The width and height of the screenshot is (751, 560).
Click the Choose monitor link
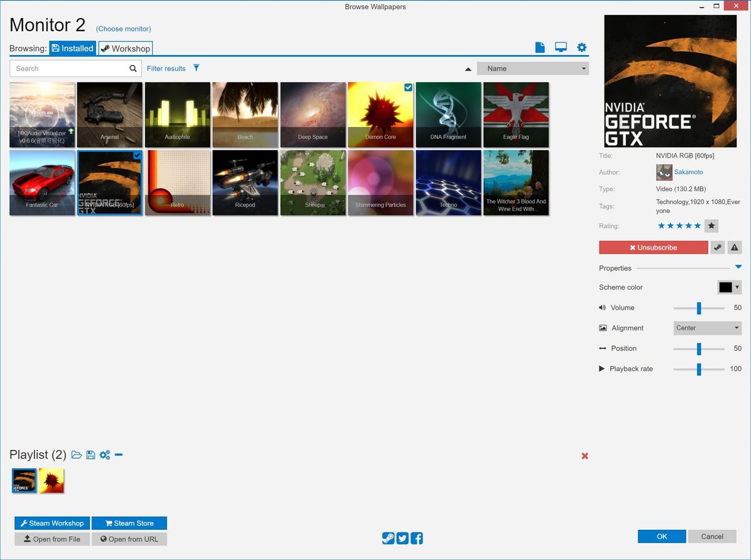pyautogui.click(x=123, y=29)
